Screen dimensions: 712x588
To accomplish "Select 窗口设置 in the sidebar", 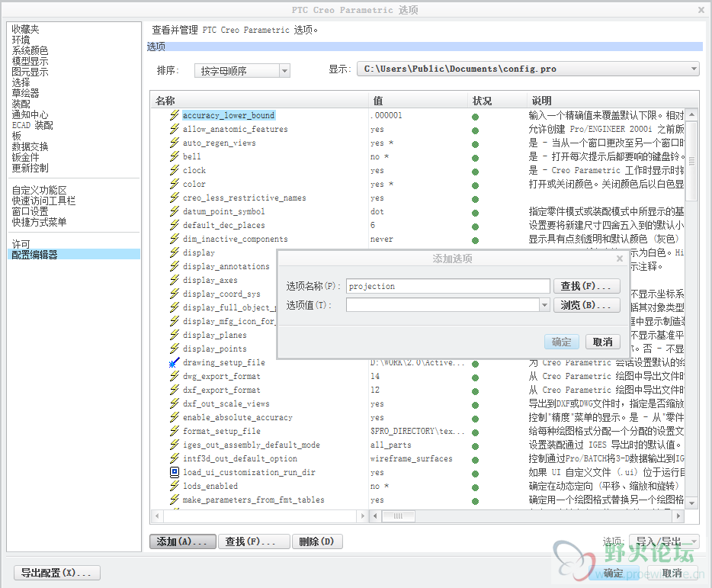I will point(30,211).
